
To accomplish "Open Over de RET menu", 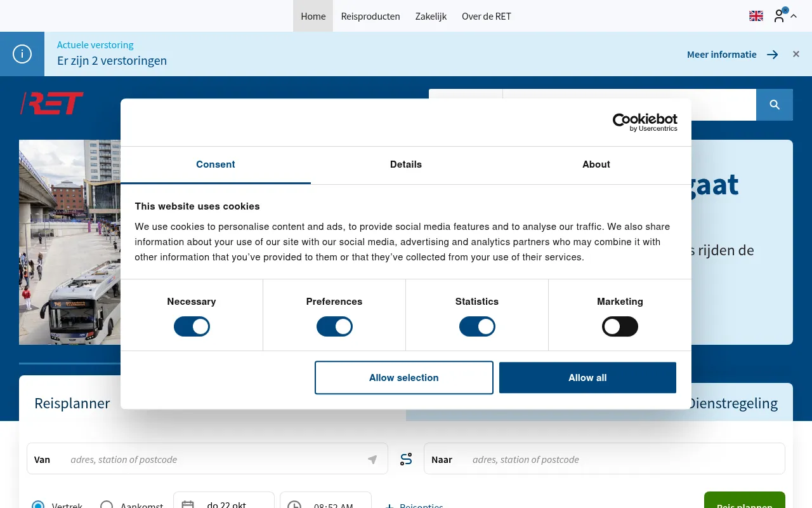I will click(x=487, y=16).
